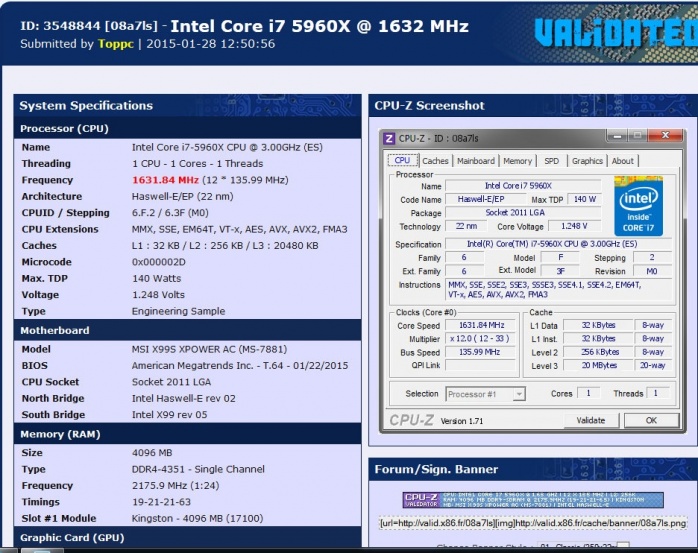698x553 pixels.
Task: Click the memory Frequency 2175.9 MHz (1:24)
Action: coord(175,485)
